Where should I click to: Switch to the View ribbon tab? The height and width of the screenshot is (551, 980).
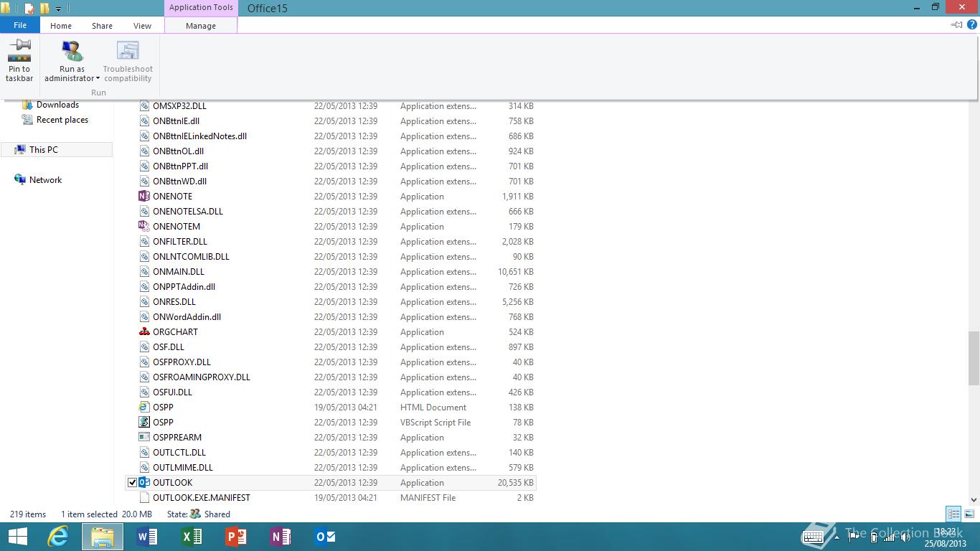(142, 26)
